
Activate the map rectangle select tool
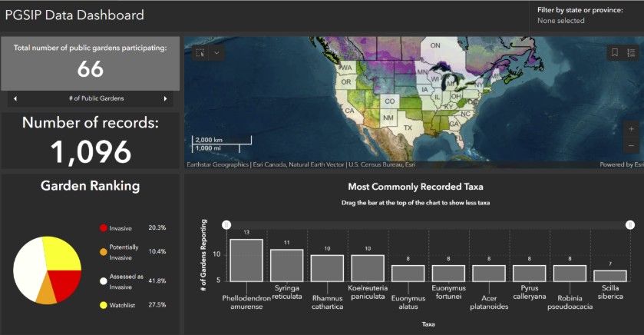tap(200, 53)
